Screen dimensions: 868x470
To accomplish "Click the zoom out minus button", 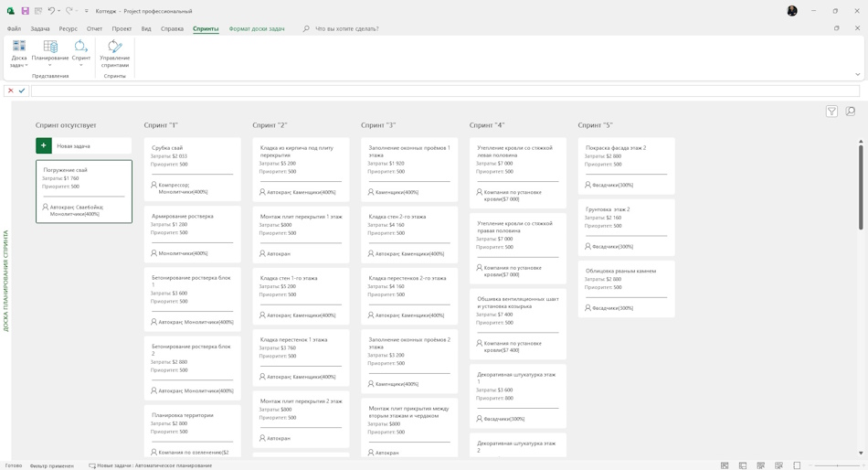I will pyautogui.click(x=811, y=465).
